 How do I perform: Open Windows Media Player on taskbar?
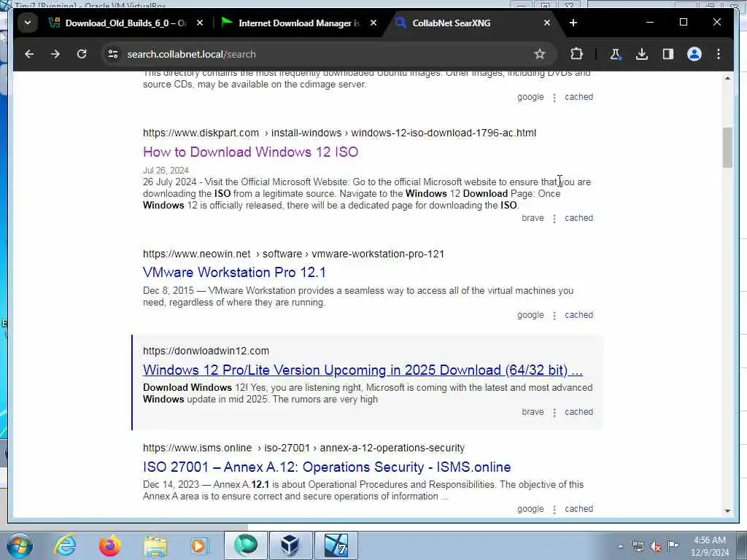[x=198, y=546]
